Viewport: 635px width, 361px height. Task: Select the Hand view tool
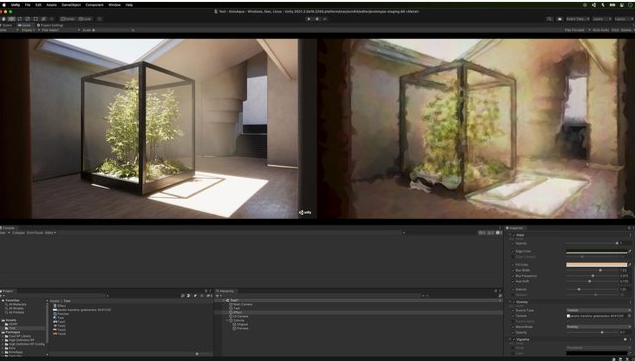[x=3, y=19]
